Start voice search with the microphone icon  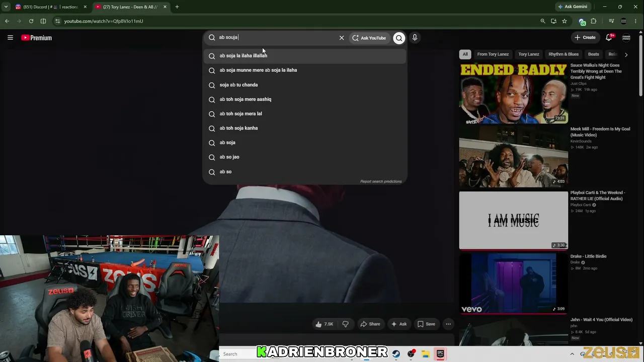[415, 38]
